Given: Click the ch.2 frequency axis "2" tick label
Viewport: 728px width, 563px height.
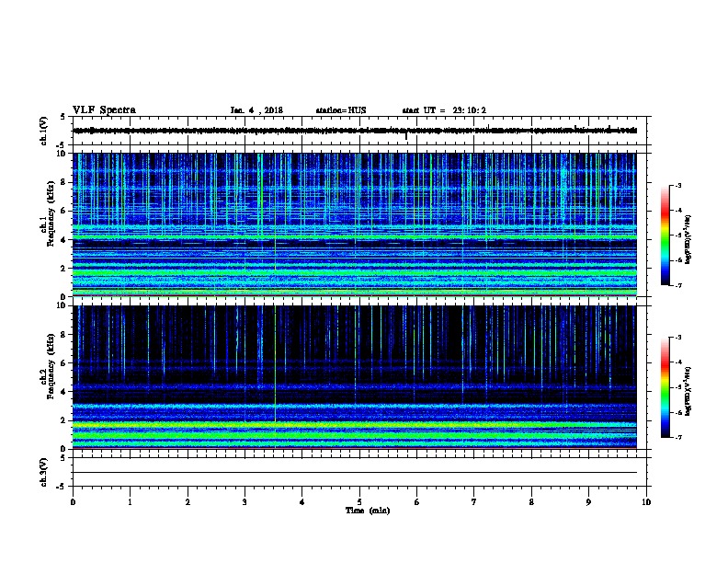Looking at the screenshot, I should tap(63, 420).
